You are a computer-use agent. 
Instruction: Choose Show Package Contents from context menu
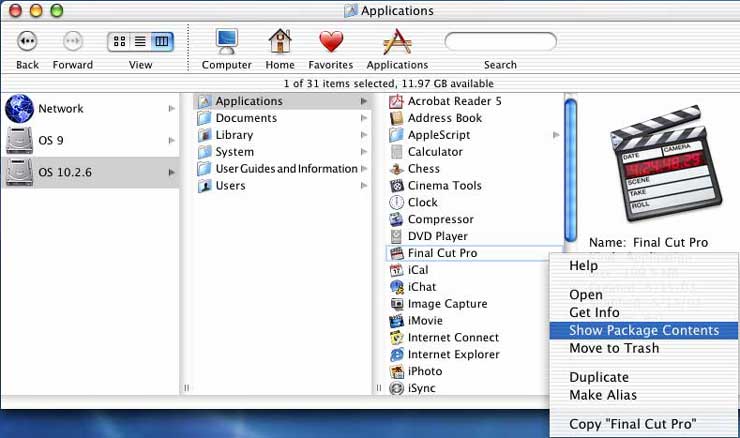point(643,330)
